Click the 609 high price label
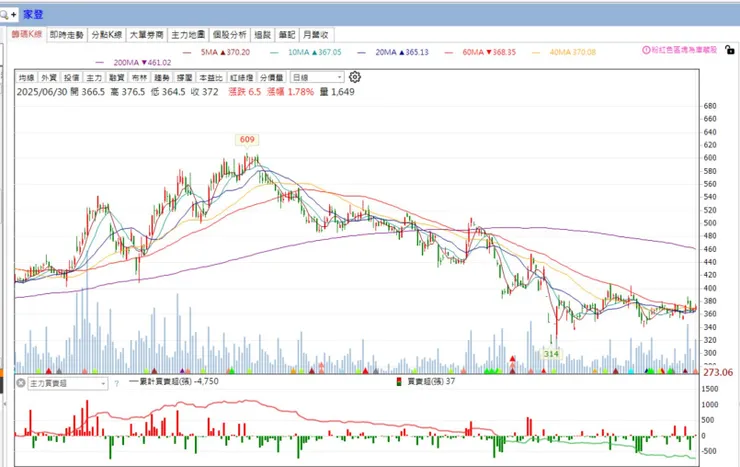740x467 pixels. coord(247,140)
